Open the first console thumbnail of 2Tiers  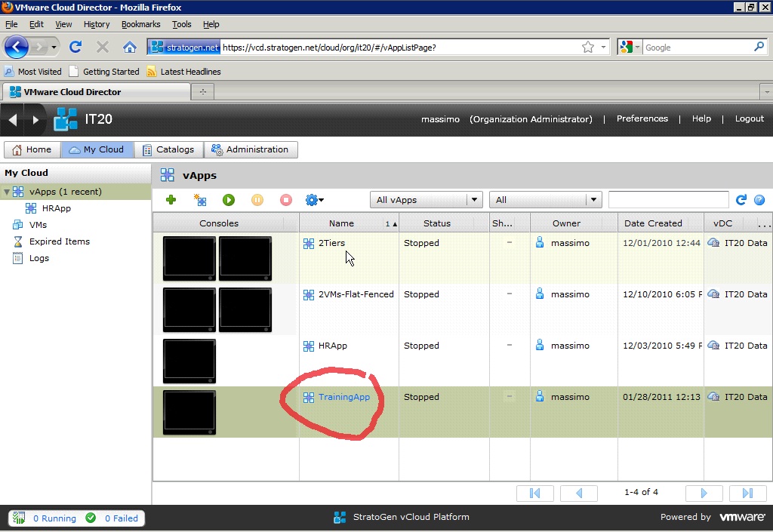189,258
